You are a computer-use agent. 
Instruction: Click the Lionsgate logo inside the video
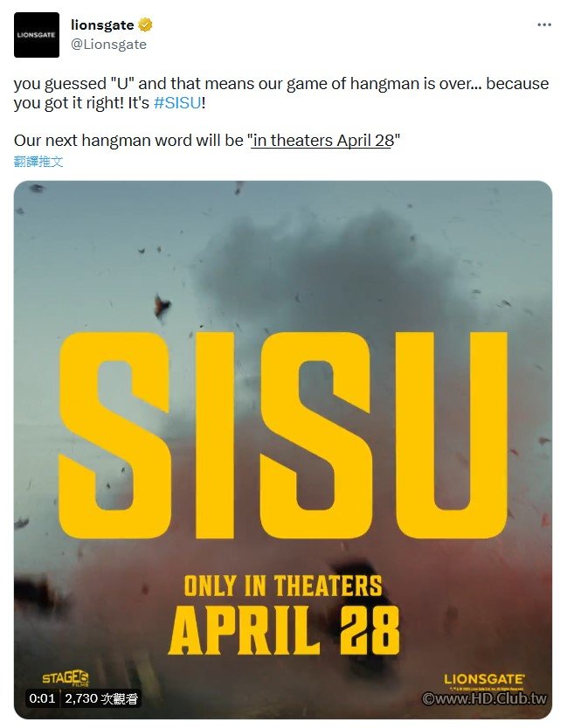click(483, 678)
